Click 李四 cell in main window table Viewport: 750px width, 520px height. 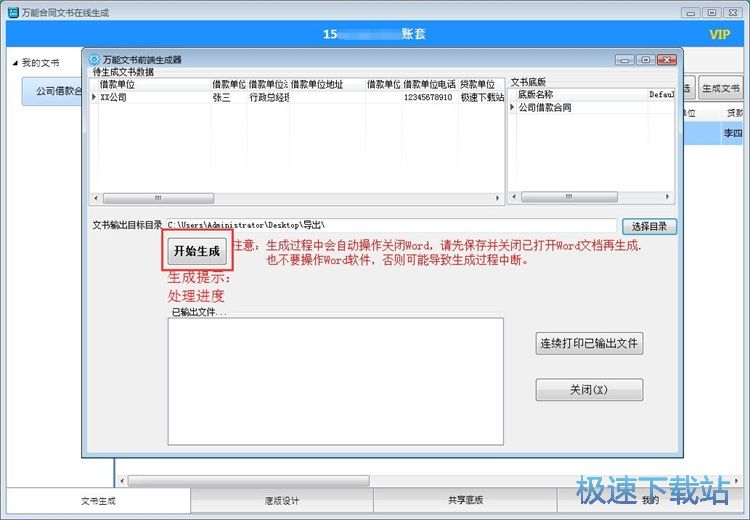(x=733, y=133)
